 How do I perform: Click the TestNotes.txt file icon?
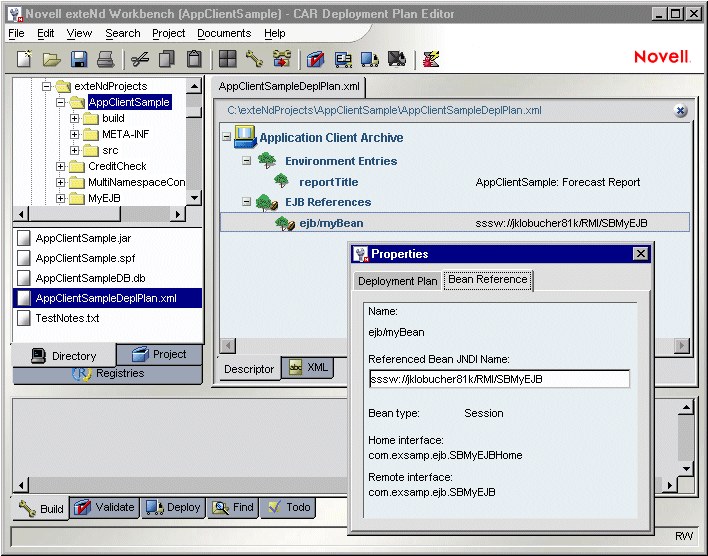tap(23, 318)
